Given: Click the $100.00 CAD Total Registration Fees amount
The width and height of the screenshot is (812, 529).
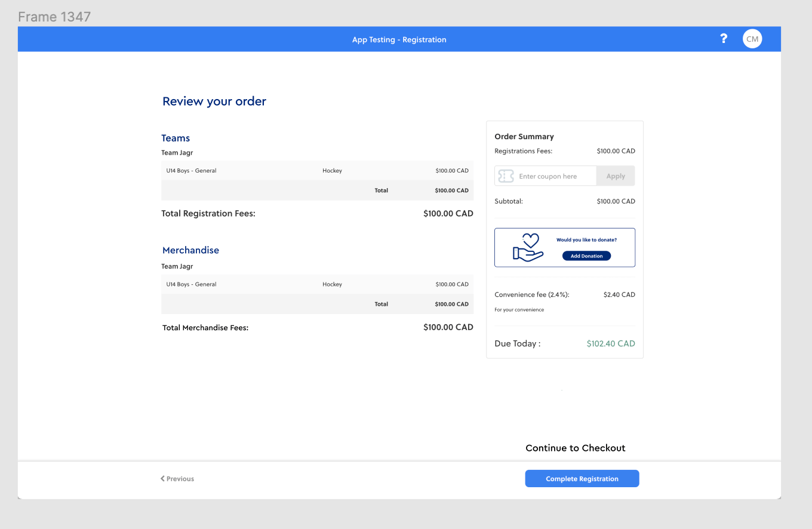Looking at the screenshot, I should 448,213.
